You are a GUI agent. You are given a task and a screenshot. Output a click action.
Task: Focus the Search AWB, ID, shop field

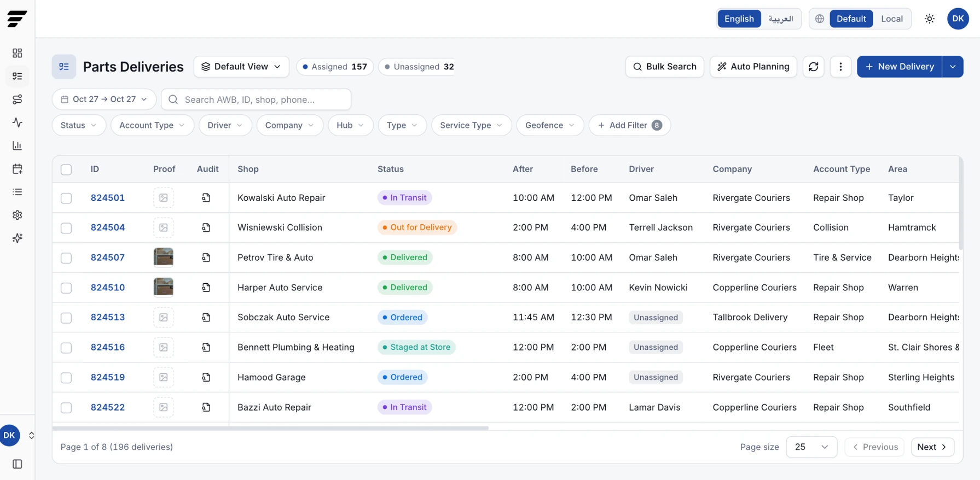tap(256, 99)
